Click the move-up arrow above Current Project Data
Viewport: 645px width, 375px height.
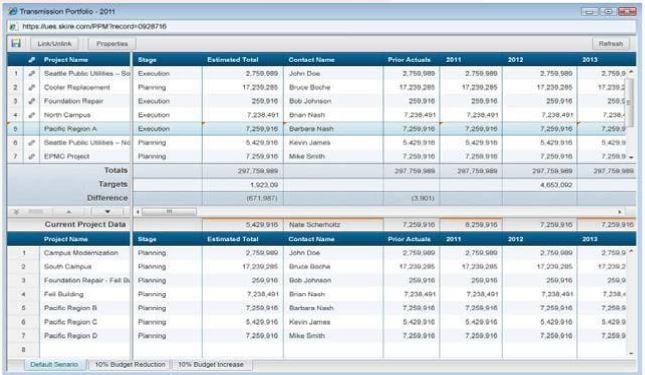(x=69, y=212)
